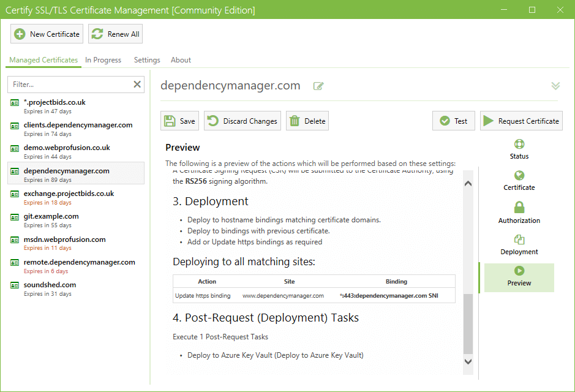Select the Preview play icon

(x=519, y=271)
